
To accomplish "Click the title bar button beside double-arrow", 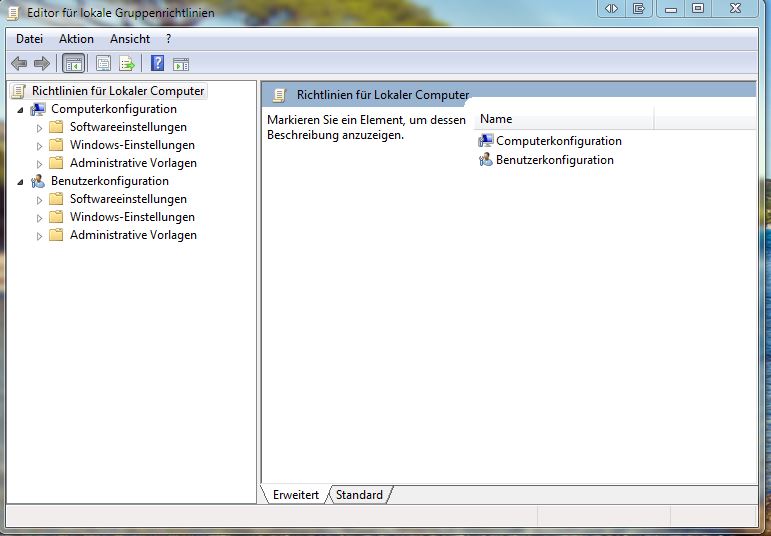I will point(639,8).
